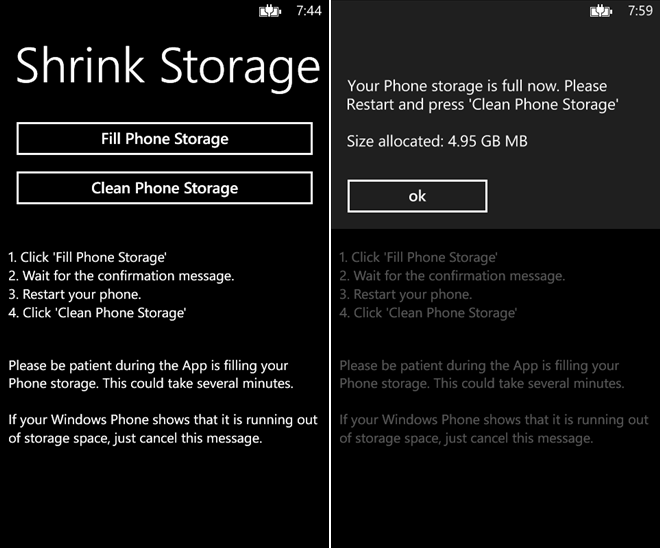
Task: Tap the Shrink Storage page title
Action: (x=167, y=66)
